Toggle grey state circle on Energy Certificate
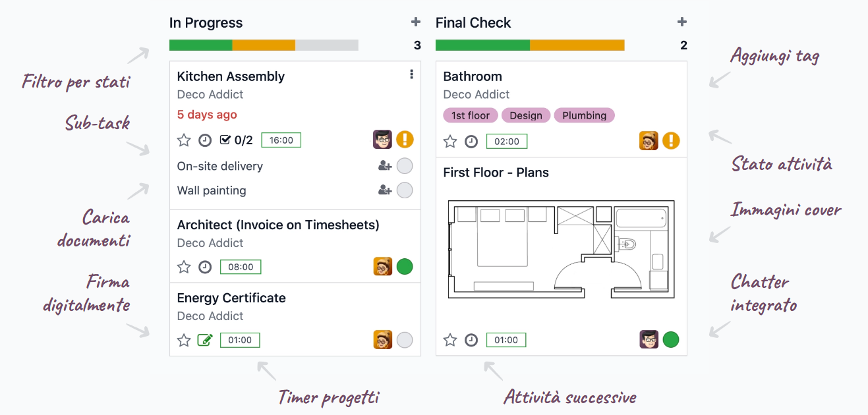868x415 pixels. 405,340
